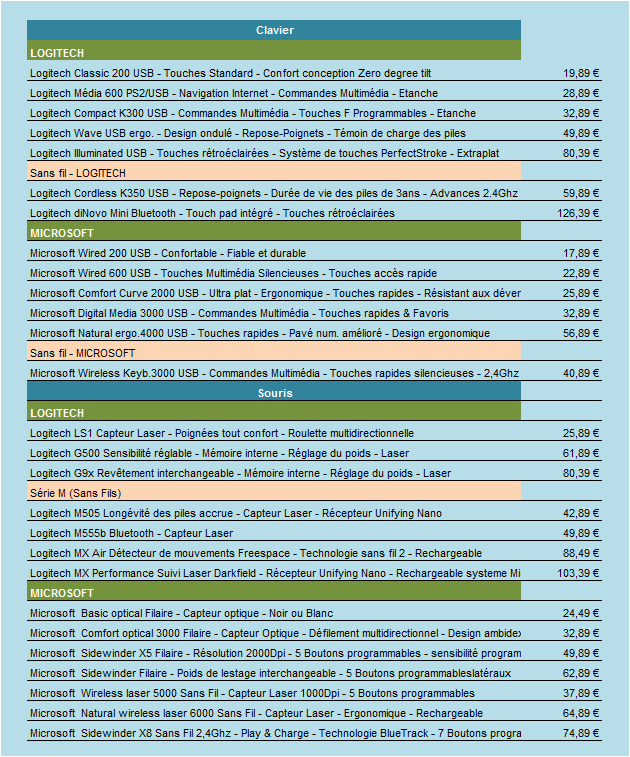Select Microsoft Digital Media 3000 USB row
Screen dimensions: 630x757
[x=314, y=313]
